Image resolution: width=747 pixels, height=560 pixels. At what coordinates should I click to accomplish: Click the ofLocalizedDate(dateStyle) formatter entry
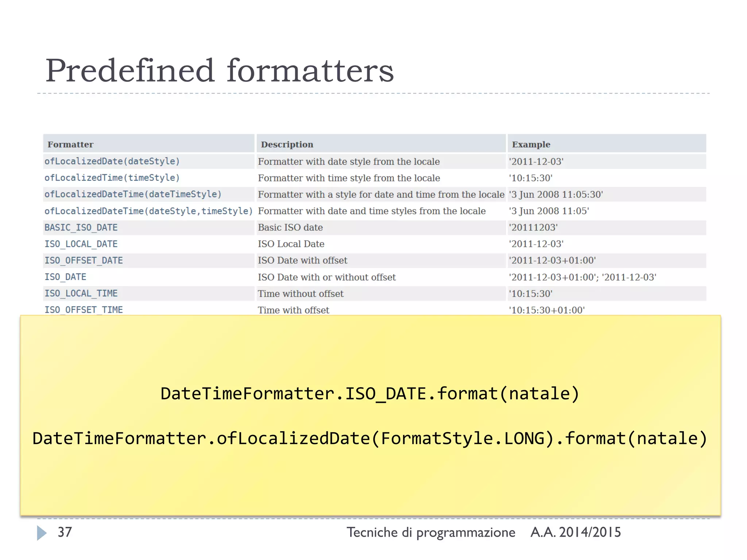click(x=112, y=162)
